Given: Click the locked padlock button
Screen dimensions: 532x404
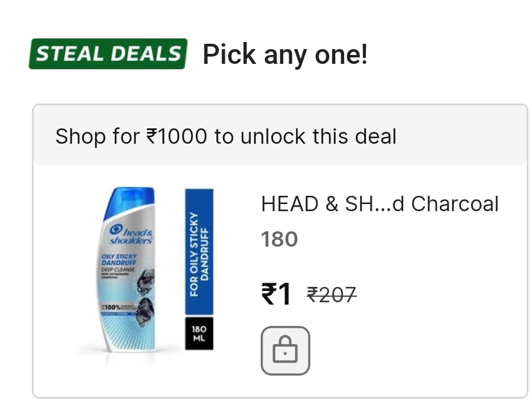Looking at the screenshot, I should point(285,350).
